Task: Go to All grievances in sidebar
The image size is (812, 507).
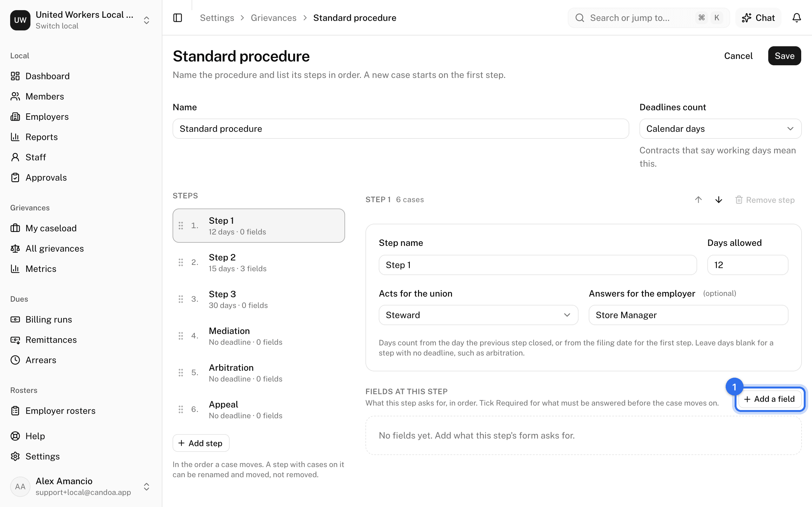Action: point(54,248)
